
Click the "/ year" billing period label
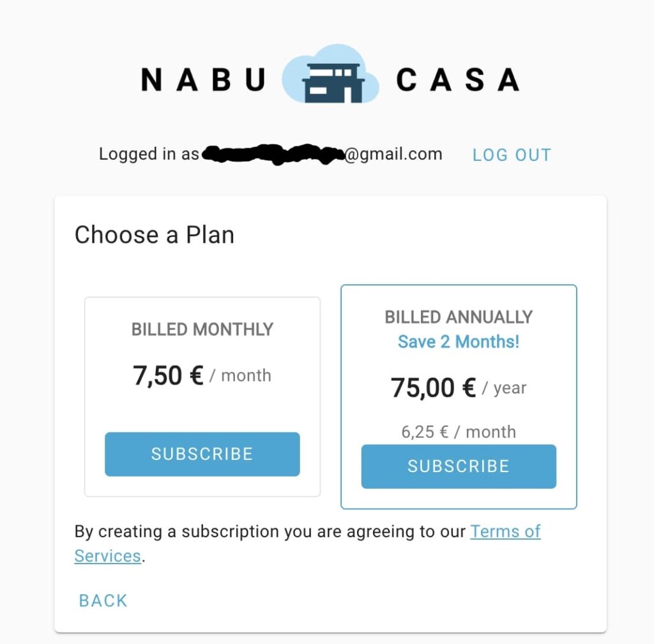[x=505, y=388]
